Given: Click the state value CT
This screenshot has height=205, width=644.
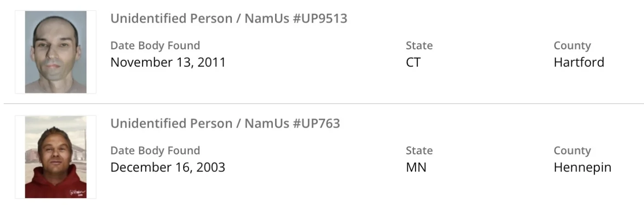Looking at the screenshot, I should tap(413, 62).
